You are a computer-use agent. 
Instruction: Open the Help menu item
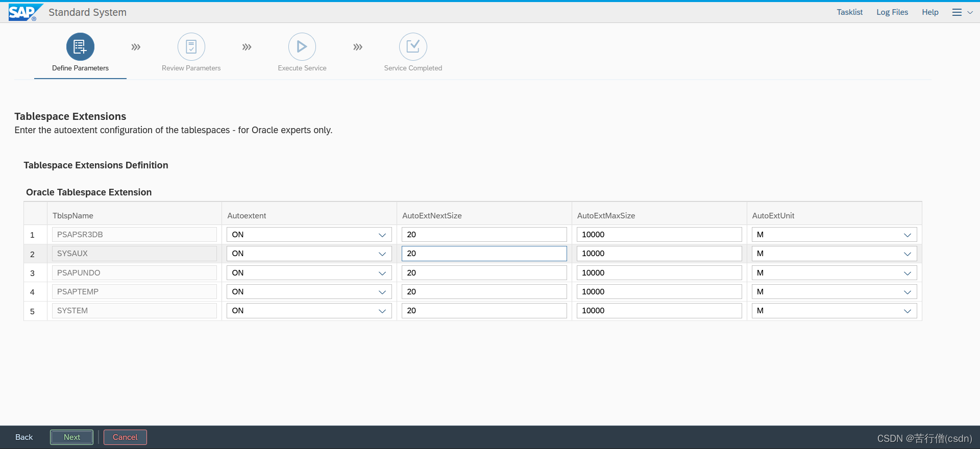(930, 12)
